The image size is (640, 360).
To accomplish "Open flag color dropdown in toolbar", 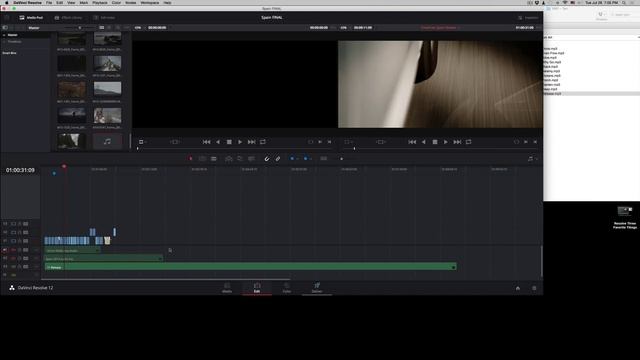I will [x=293, y=158].
